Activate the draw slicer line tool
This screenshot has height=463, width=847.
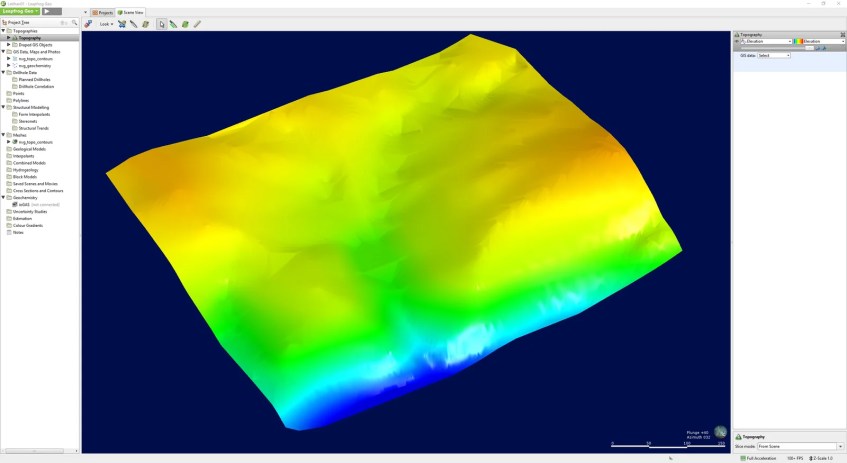click(x=133, y=24)
